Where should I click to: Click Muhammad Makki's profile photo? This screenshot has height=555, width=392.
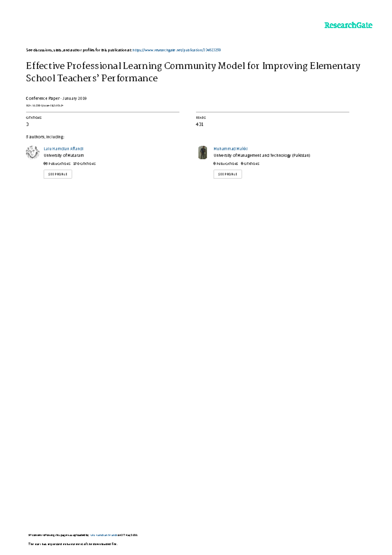tap(203, 152)
